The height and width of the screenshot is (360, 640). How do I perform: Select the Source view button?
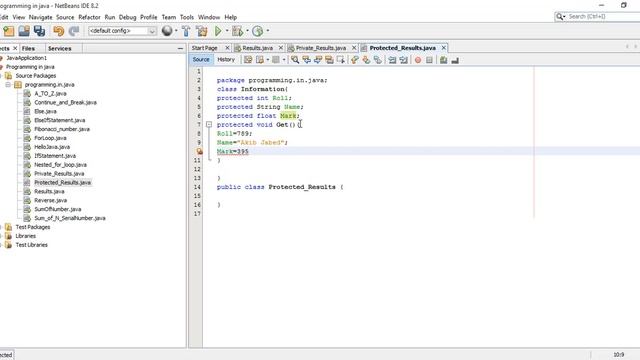(x=201, y=60)
